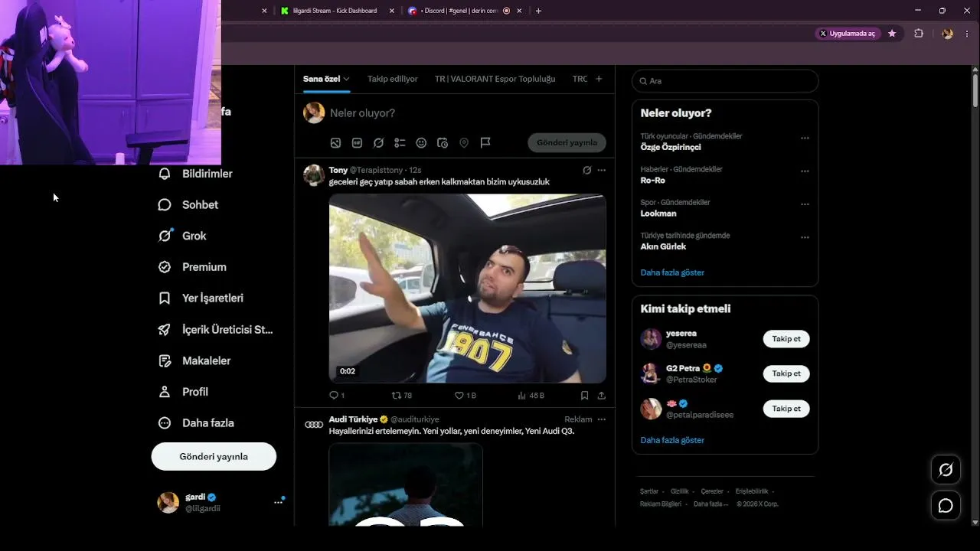Show more follow suggestions link
980x551 pixels.
click(672, 440)
